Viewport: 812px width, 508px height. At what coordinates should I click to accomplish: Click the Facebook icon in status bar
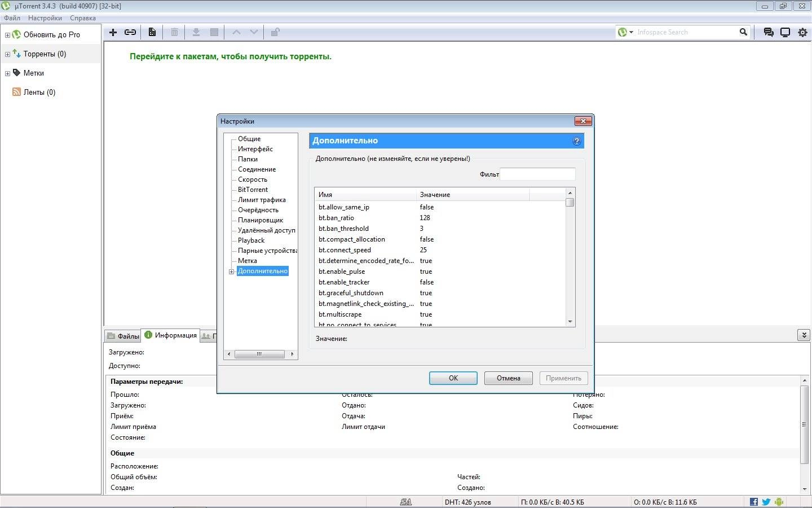click(x=753, y=501)
